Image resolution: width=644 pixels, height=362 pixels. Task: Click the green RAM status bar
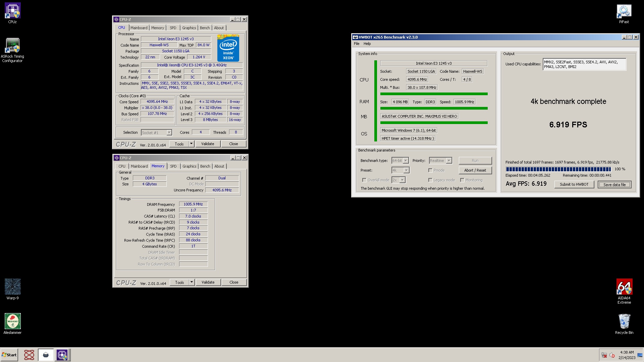pos(434,108)
